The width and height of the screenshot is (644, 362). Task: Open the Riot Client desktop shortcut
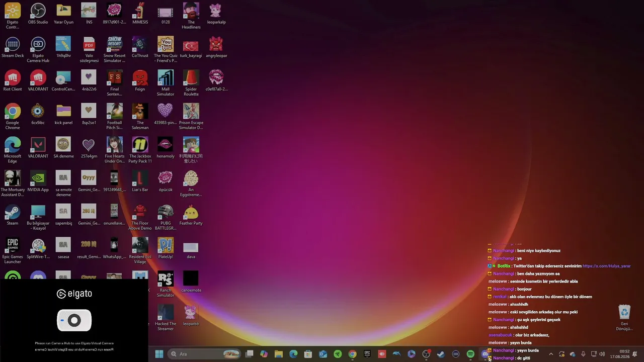pos(13,81)
